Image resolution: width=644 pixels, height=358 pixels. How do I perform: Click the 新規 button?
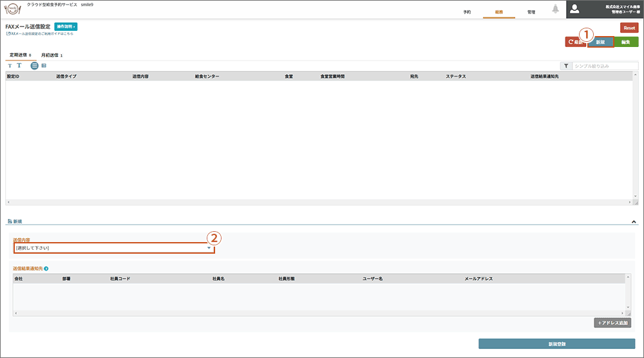pos(600,42)
